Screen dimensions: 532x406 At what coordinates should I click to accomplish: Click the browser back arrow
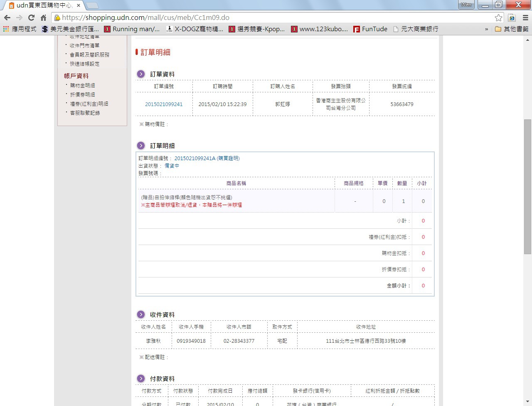7,17
